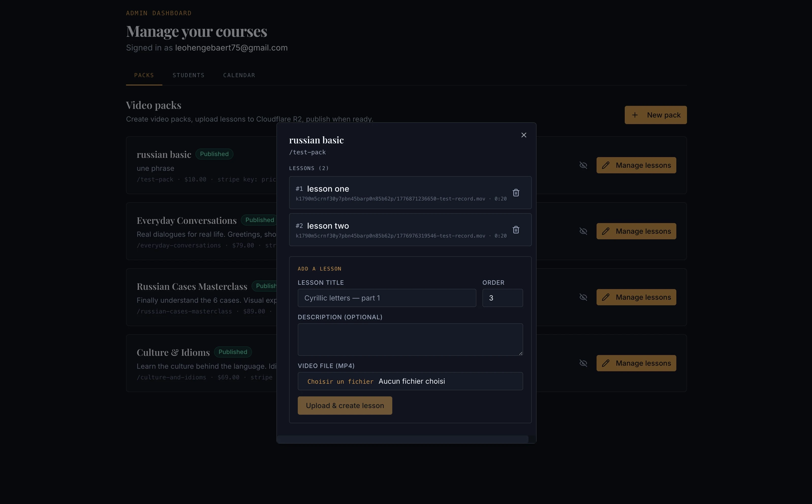Click the horizontal scrollbar at dialog bottom
Screen dimensions: 812x504
[403, 439]
